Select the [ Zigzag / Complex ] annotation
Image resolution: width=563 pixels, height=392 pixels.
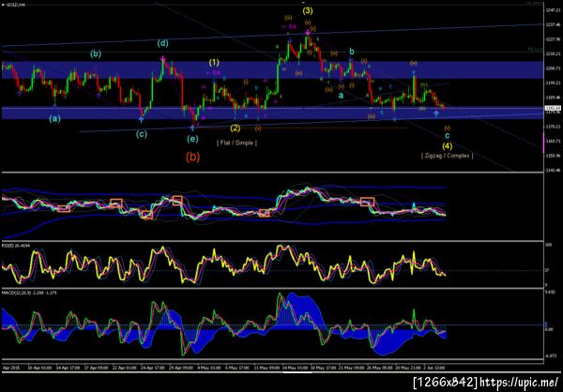(x=447, y=156)
